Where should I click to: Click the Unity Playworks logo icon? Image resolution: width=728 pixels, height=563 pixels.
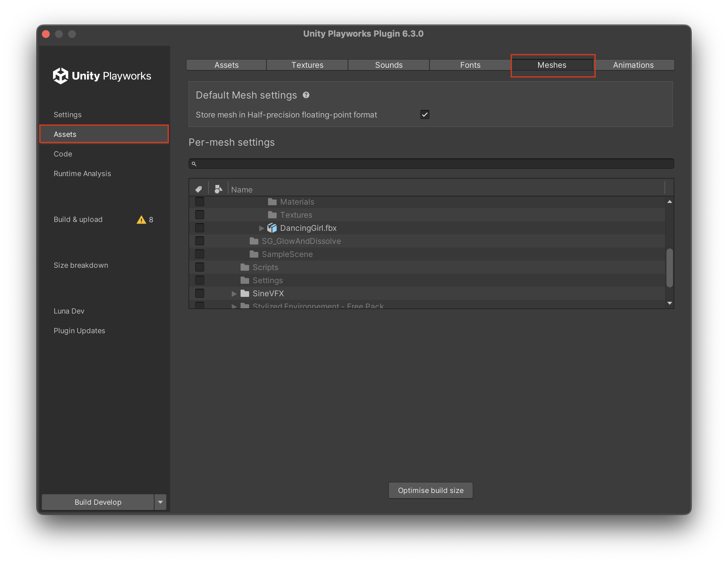[x=60, y=76]
